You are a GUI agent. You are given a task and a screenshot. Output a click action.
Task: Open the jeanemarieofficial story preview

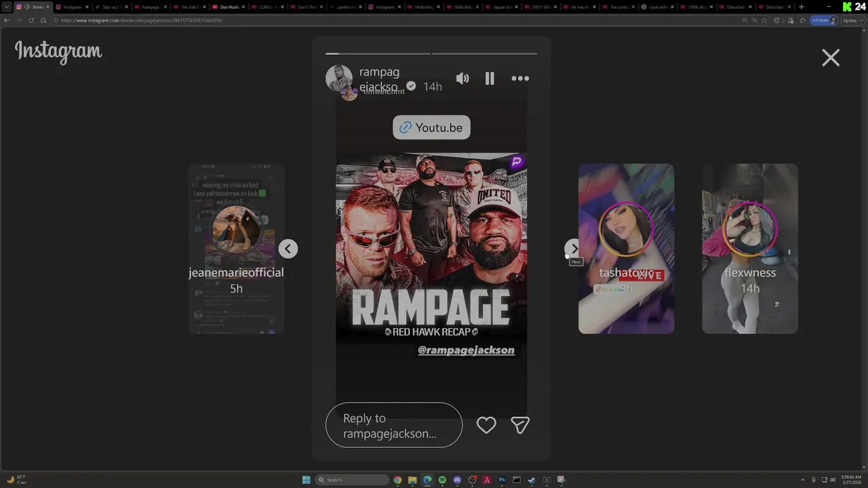point(236,249)
